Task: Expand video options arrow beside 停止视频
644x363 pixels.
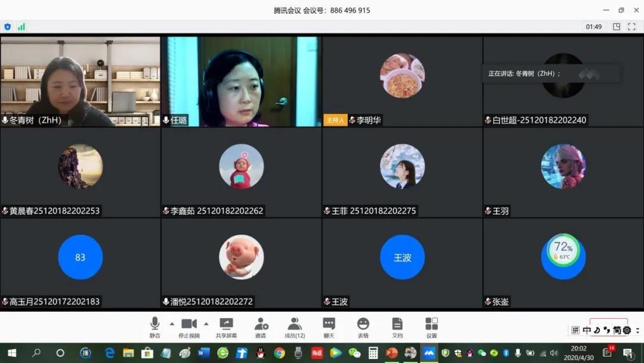Action: pos(206,324)
